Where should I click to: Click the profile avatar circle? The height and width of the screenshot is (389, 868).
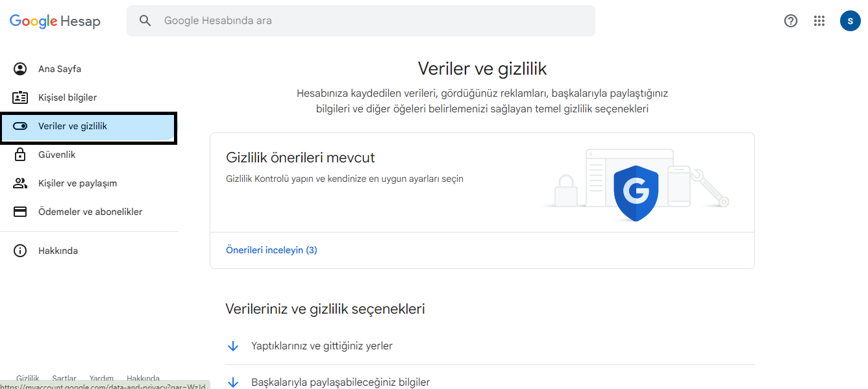(x=850, y=20)
